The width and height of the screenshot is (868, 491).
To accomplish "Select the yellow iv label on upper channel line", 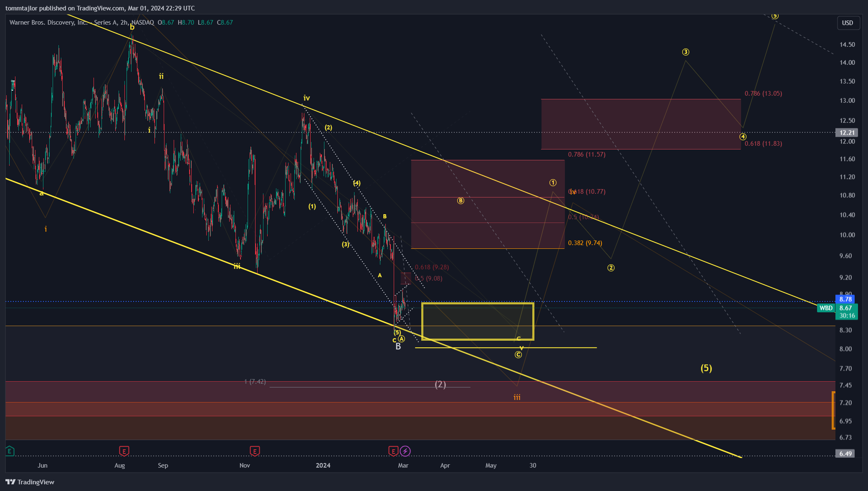I will [306, 98].
